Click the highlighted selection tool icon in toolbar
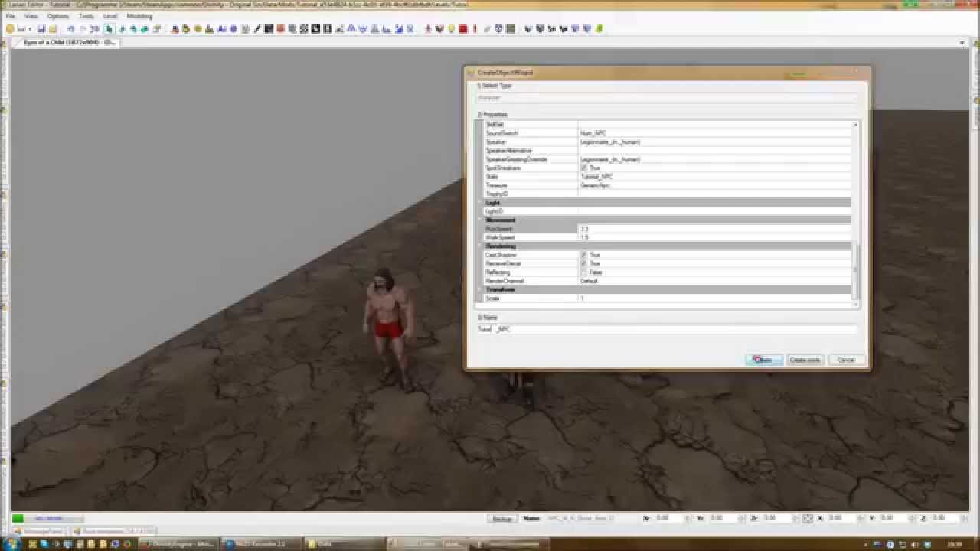This screenshot has height=551, width=980. pos(109,29)
